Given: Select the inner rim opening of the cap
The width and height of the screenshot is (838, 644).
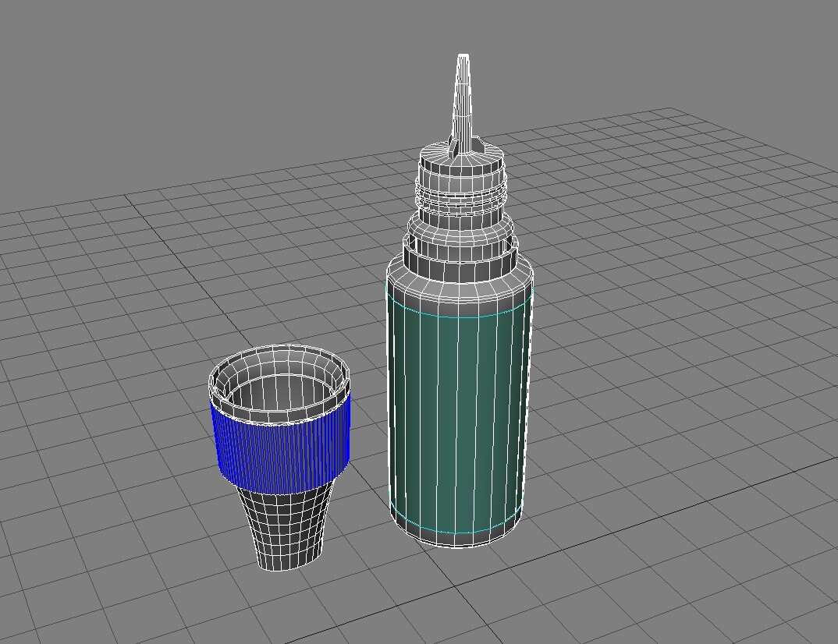Looking at the screenshot, I should click(x=279, y=378).
